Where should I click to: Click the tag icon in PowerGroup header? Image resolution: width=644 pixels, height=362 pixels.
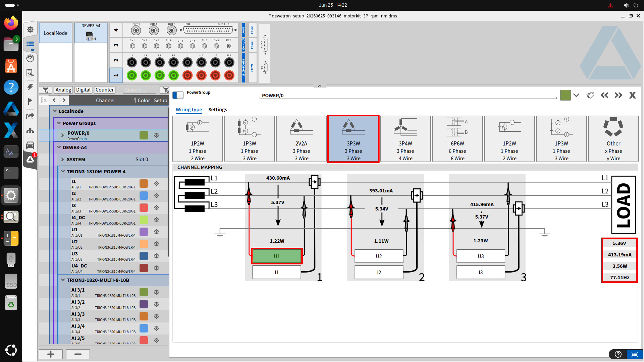(590, 95)
